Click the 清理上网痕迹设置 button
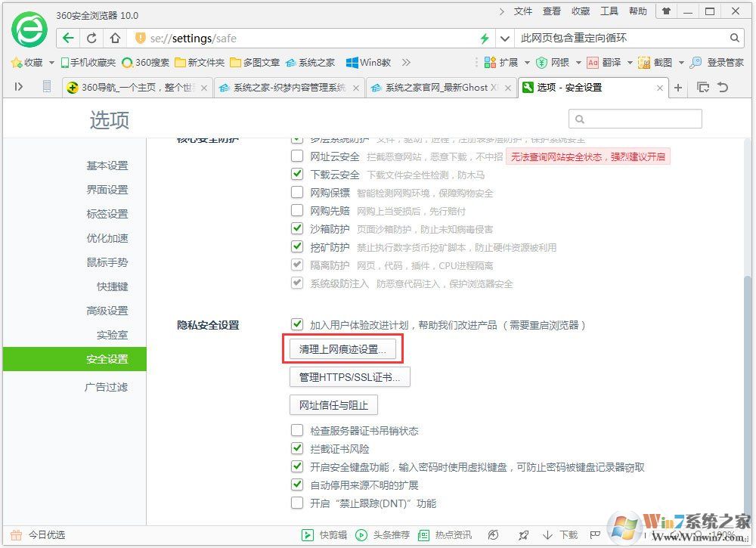 pos(343,348)
